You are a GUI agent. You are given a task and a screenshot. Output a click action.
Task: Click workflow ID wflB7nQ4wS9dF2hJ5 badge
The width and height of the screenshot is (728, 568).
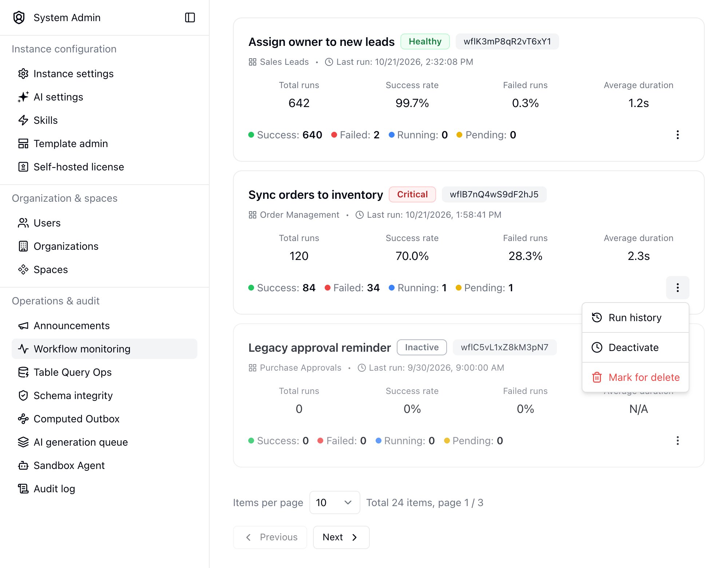pyautogui.click(x=494, y=194)
